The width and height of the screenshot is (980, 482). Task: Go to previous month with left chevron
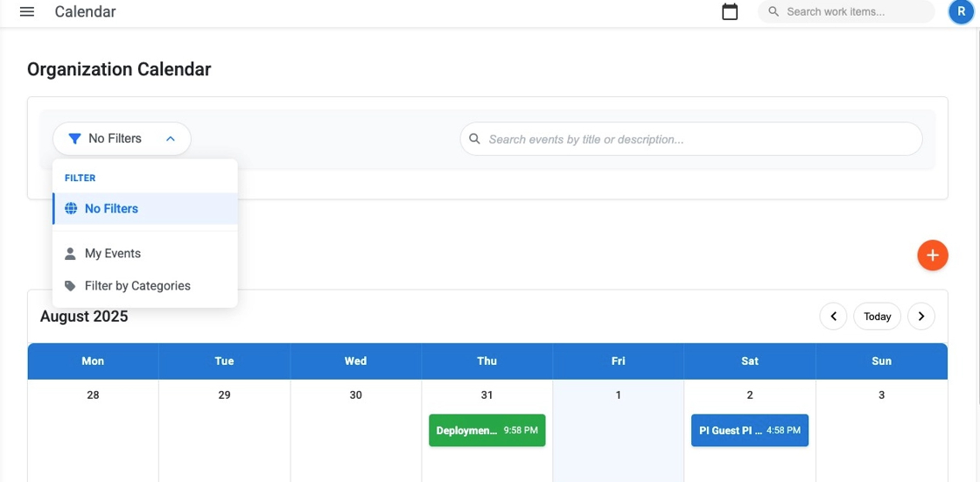click(833, 317)
